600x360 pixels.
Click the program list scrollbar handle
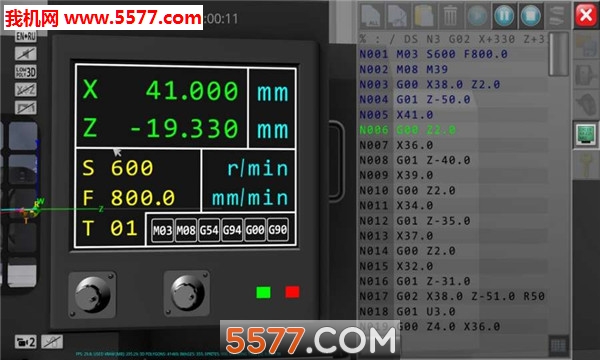(559, 54)
